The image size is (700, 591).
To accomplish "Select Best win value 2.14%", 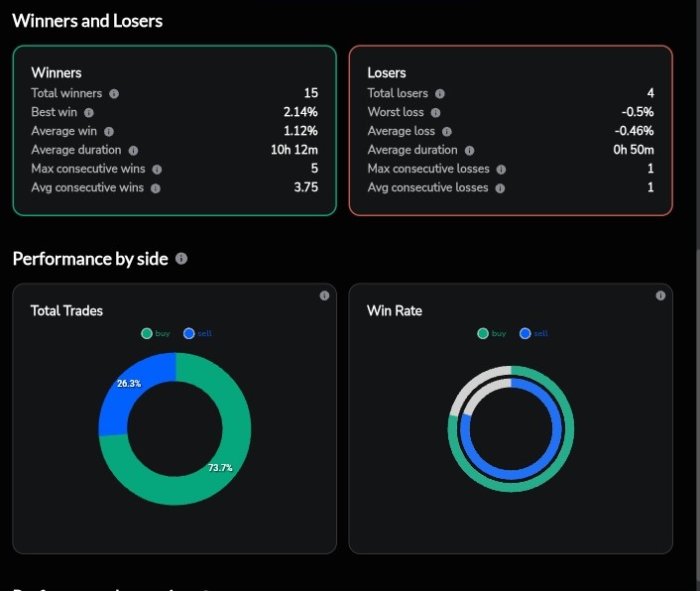I will [x=300, y=112].
